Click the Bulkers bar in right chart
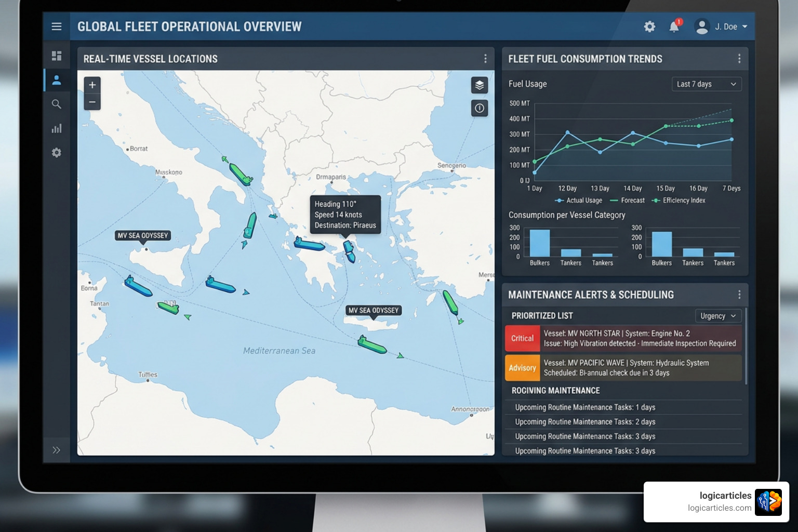The image size is (798, 532). [x=662, y=244]
